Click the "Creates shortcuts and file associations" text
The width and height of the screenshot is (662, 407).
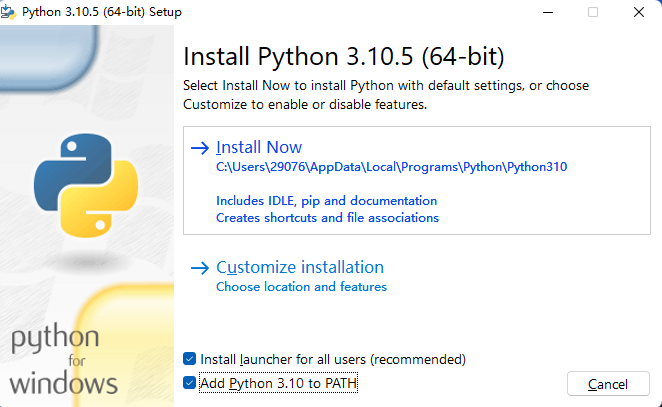(x=327, y=217)
